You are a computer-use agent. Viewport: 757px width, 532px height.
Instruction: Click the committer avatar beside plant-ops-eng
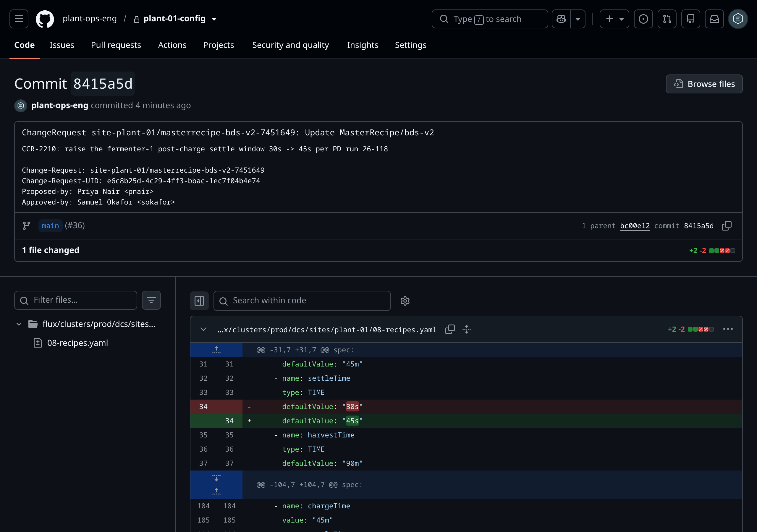click(21, 106)
